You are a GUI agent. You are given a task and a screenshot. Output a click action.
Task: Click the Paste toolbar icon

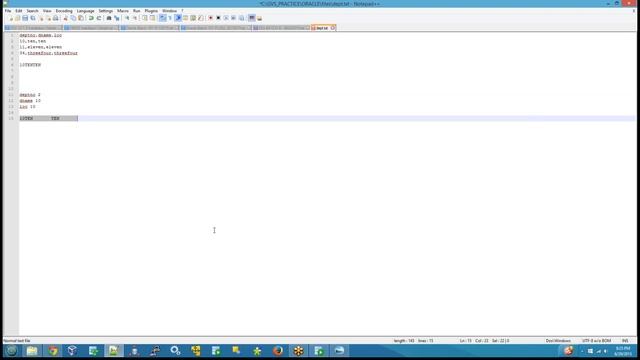[81, 18]
